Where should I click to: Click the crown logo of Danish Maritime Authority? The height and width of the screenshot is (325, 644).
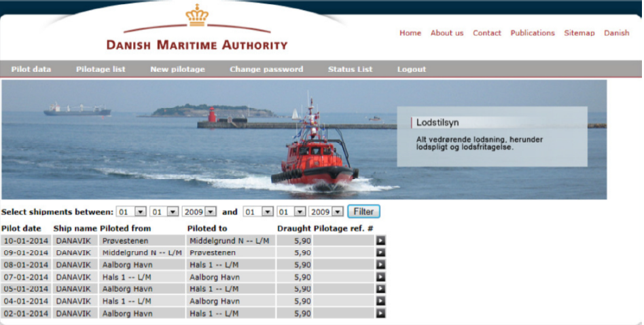[x=197, y=15]
